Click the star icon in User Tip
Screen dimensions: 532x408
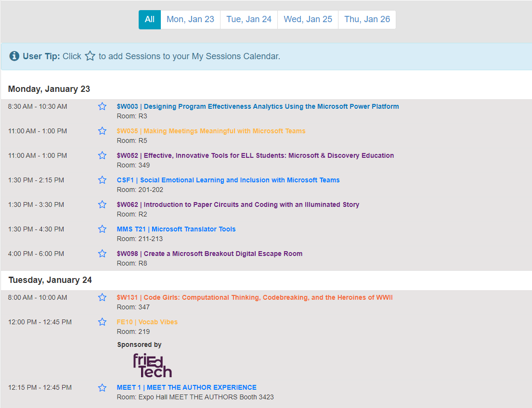pos(90,56)
